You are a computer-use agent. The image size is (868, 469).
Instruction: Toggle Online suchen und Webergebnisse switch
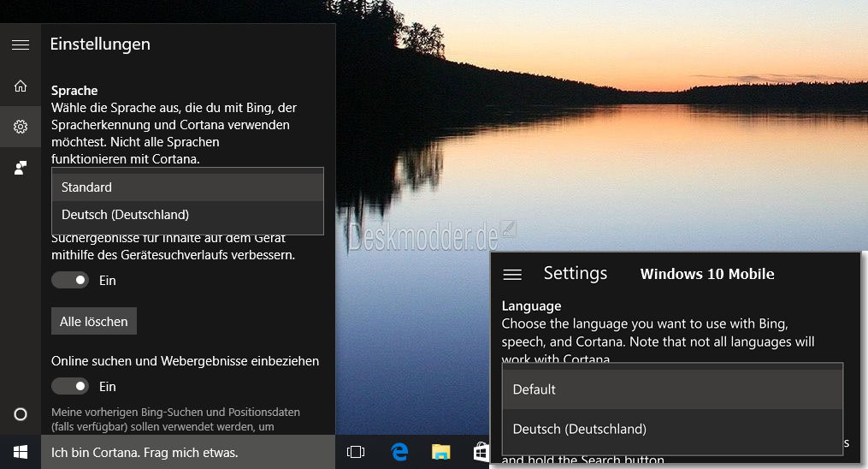coord(70,386)
